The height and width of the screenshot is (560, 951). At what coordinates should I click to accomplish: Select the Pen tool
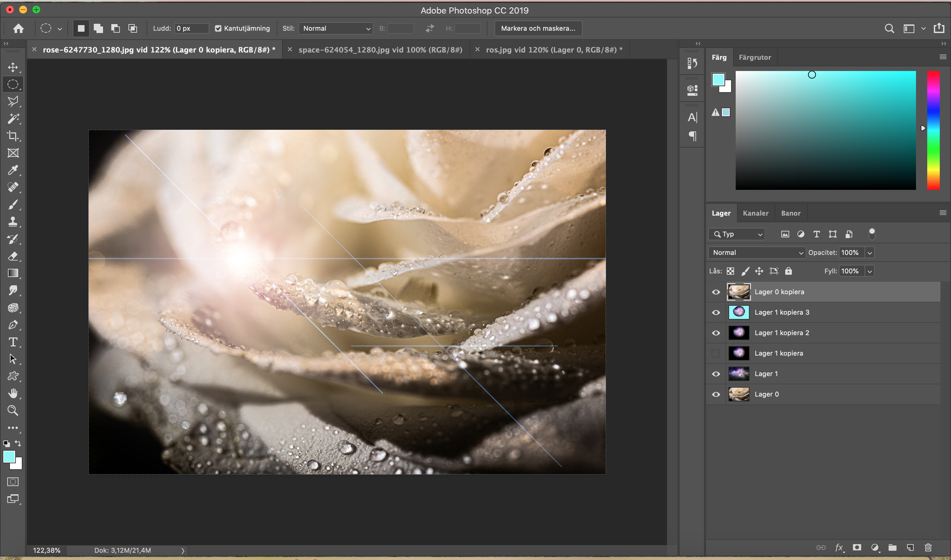pos(13,325)
